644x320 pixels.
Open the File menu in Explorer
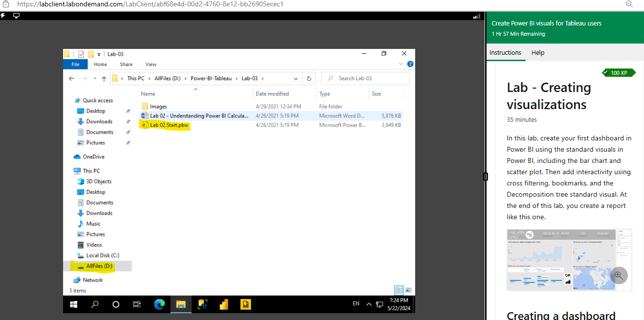click(75, 64)
